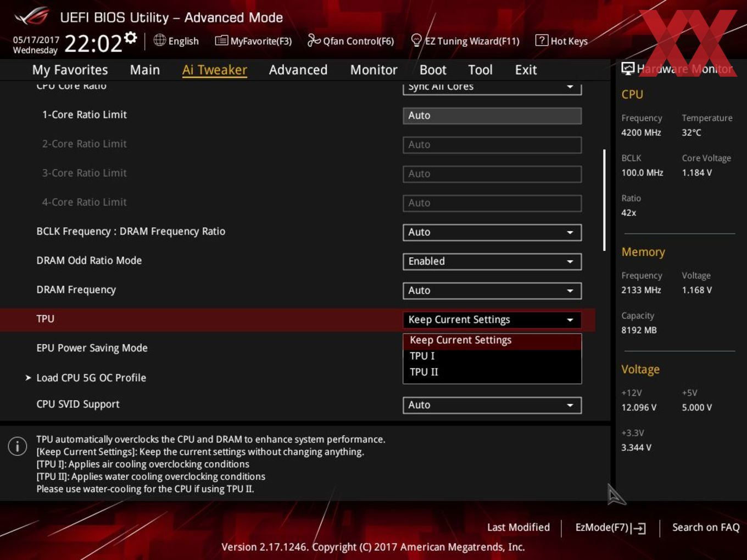Click +12V reading 12.096 V

639,407
